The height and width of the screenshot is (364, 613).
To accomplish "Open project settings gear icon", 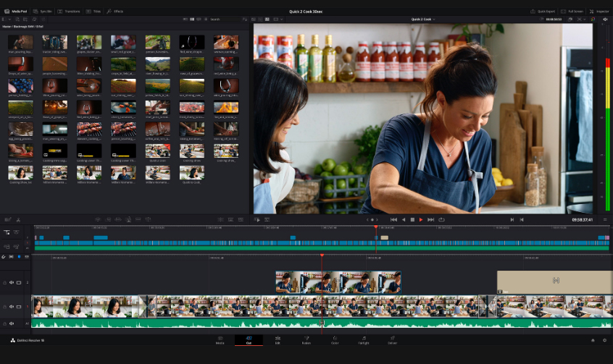I will 605,341.
